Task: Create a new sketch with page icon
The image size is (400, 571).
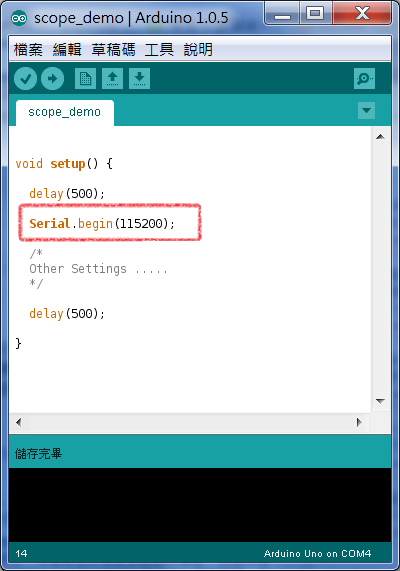Action: 85,78
